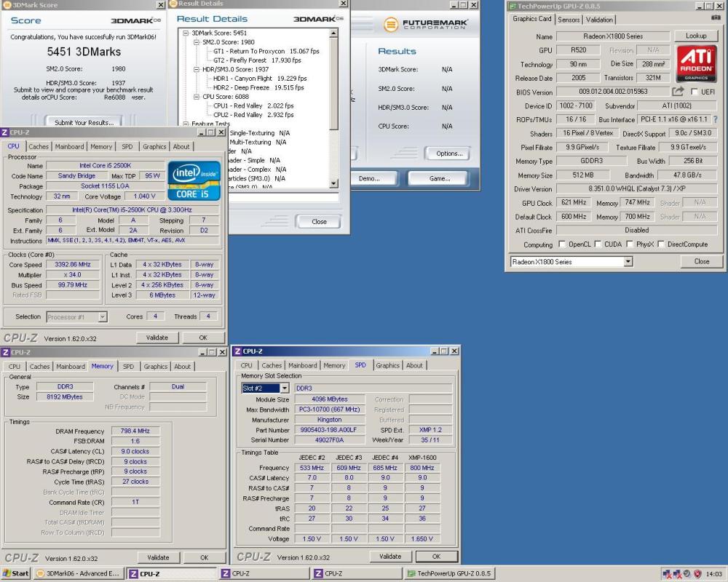Toggle the CUDA checkbox

pos(598,244)
